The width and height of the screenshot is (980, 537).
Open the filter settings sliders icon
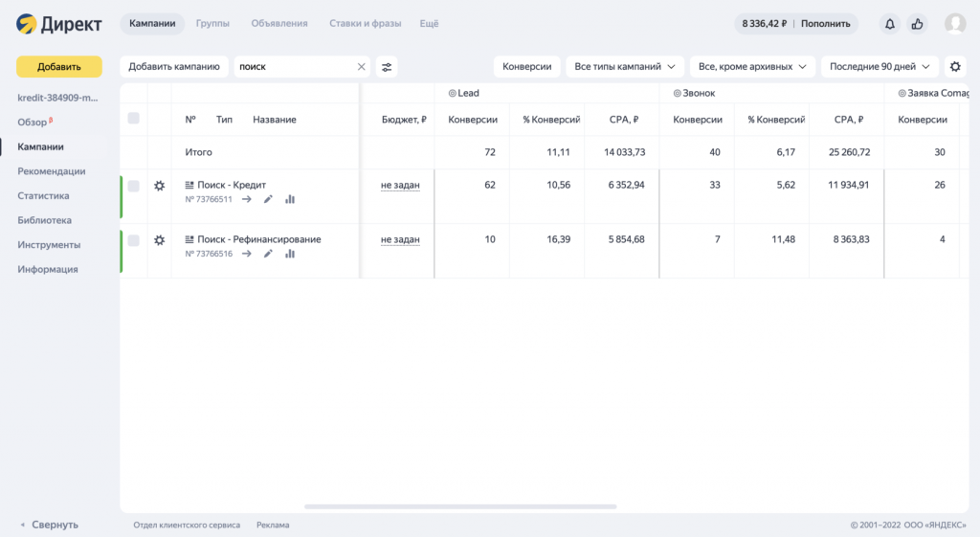(x=387, y=67)
